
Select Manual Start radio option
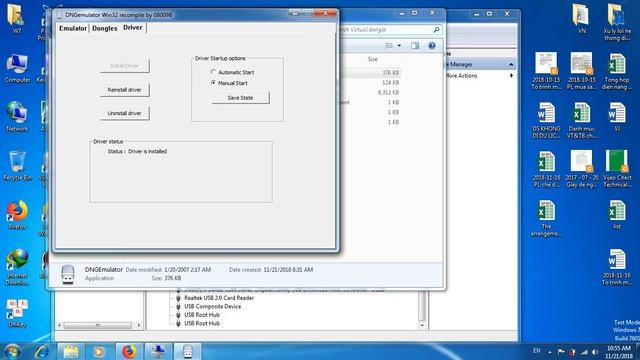click(x=229, y=83)
